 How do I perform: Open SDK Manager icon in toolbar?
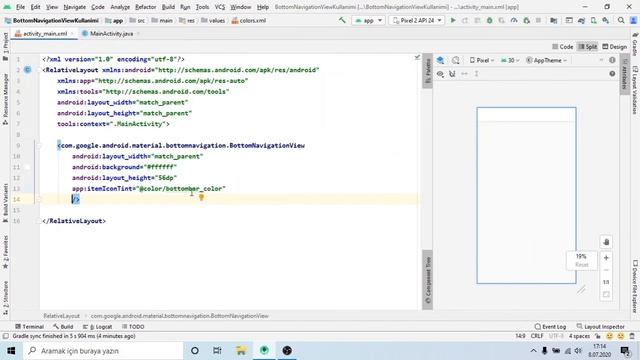[606, 20]
